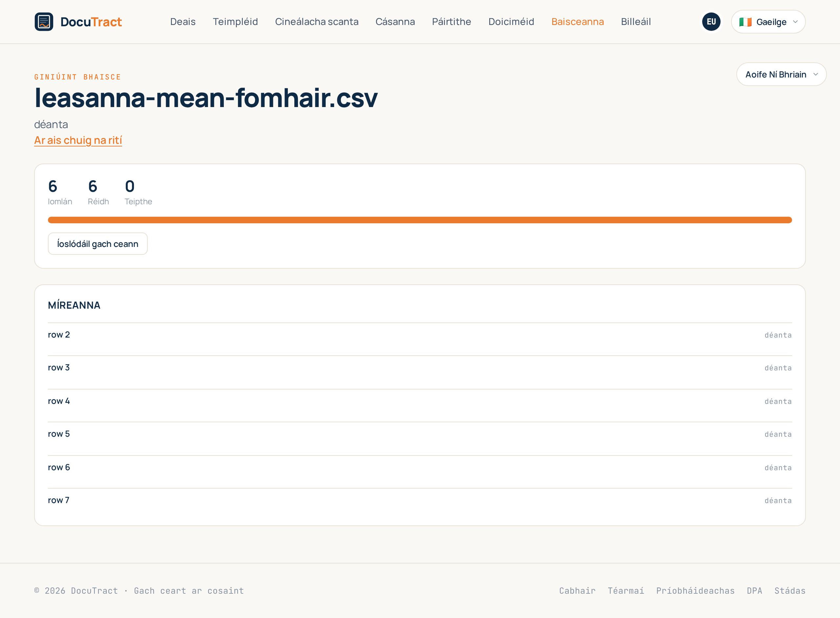Select the row 7 item
Screen dimensions: 840x618
click(x=420, y=500)
